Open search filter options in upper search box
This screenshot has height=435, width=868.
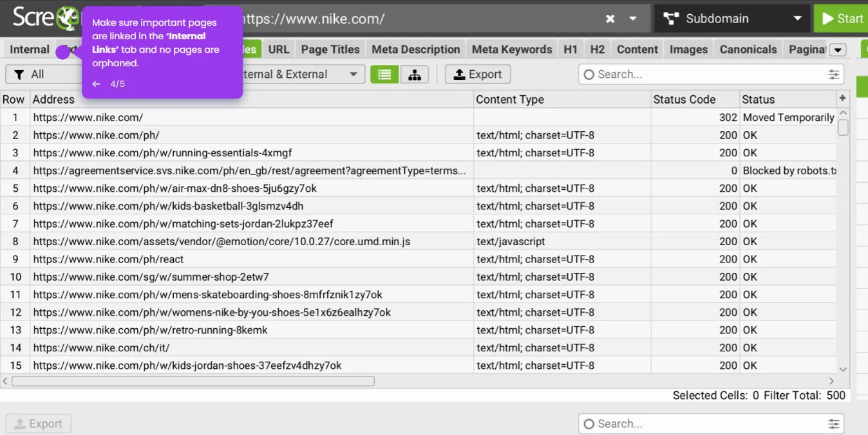[834, 75]
